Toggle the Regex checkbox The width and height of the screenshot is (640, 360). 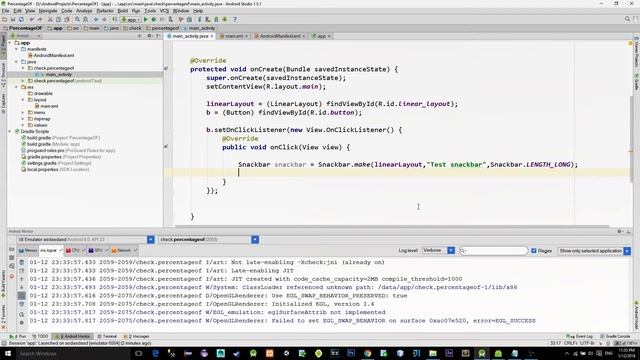[x=533, y=251]
